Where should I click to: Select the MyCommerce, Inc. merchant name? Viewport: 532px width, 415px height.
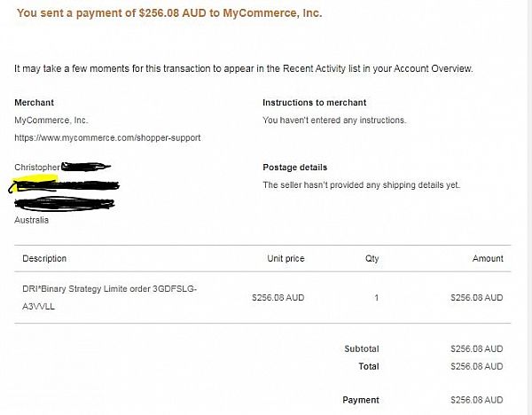[x=51, y=120]
